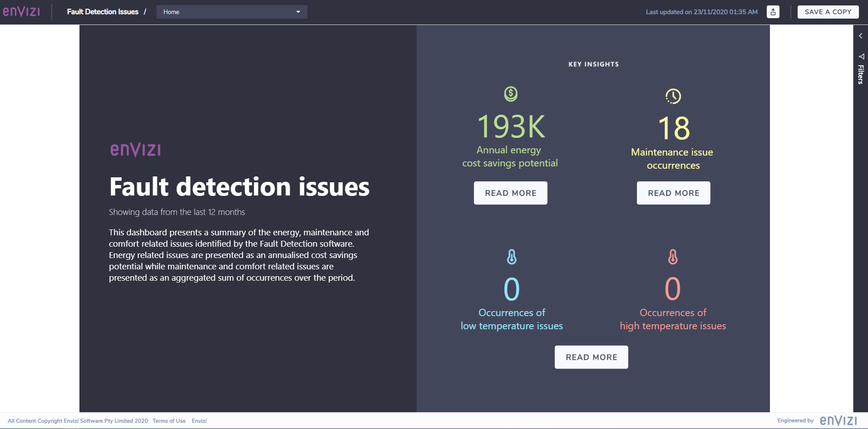Click the Envizi logo in top bar
The width and height of the screenshot is (868, 429).
tap(21, 11)
